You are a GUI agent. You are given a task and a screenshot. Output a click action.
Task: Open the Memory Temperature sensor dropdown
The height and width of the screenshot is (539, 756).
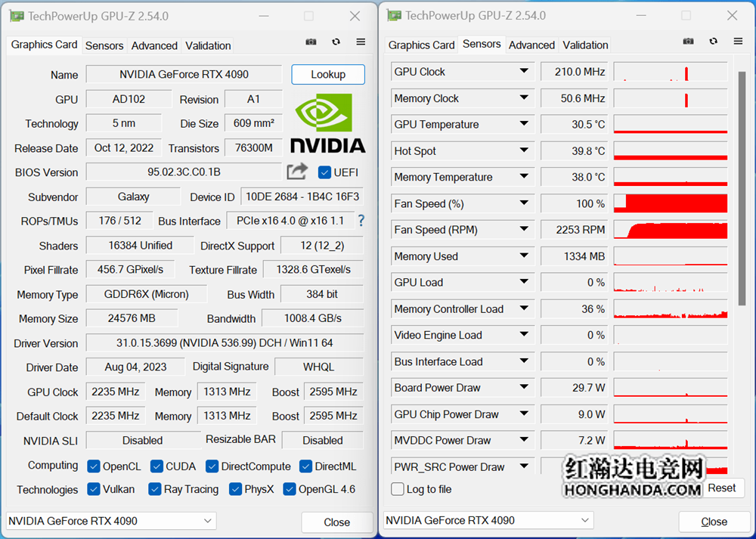[524, 176]
